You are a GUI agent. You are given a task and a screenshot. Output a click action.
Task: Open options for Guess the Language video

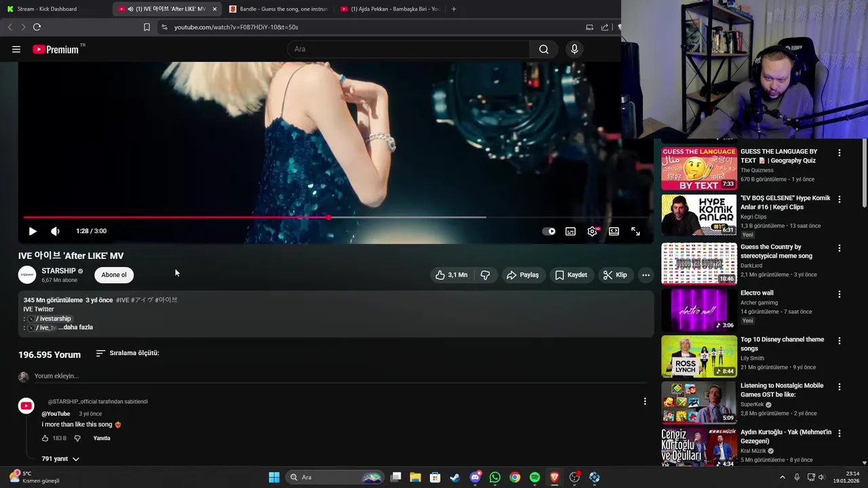pos(840,152)
